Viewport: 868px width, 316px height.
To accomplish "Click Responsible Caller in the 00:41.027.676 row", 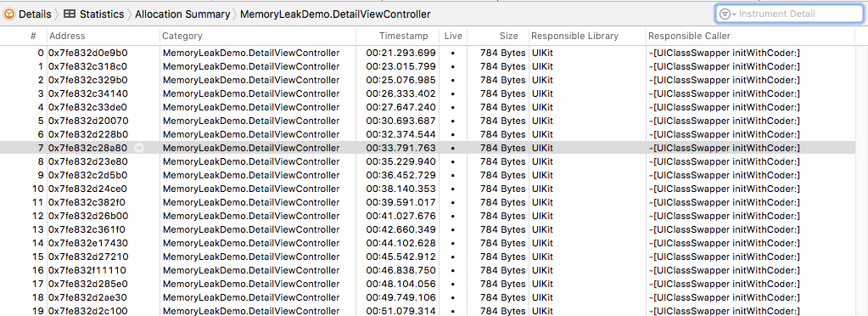I will [724, 217].
